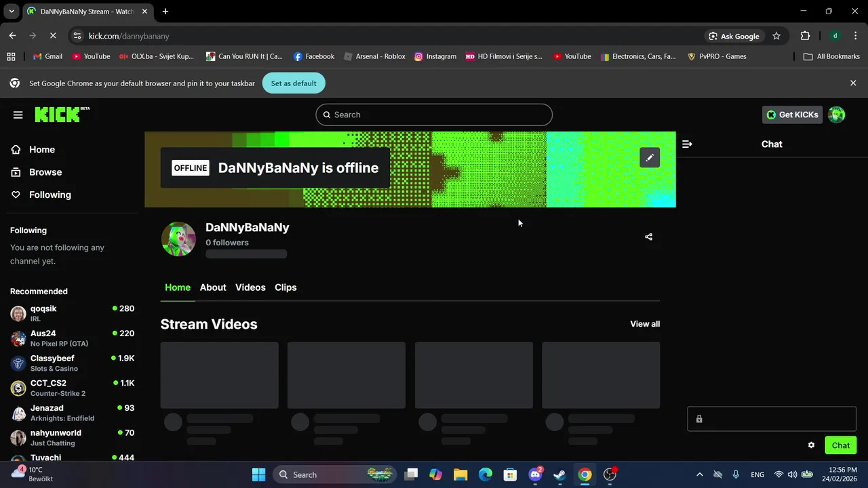
Task: Open Gmail bookmark
Action: tap(47, 56)
